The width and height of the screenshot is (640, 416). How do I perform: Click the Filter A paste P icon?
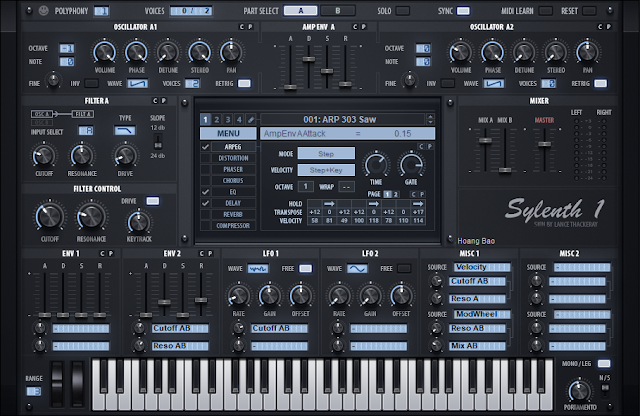pyautogui.click(x=163, y=101)
